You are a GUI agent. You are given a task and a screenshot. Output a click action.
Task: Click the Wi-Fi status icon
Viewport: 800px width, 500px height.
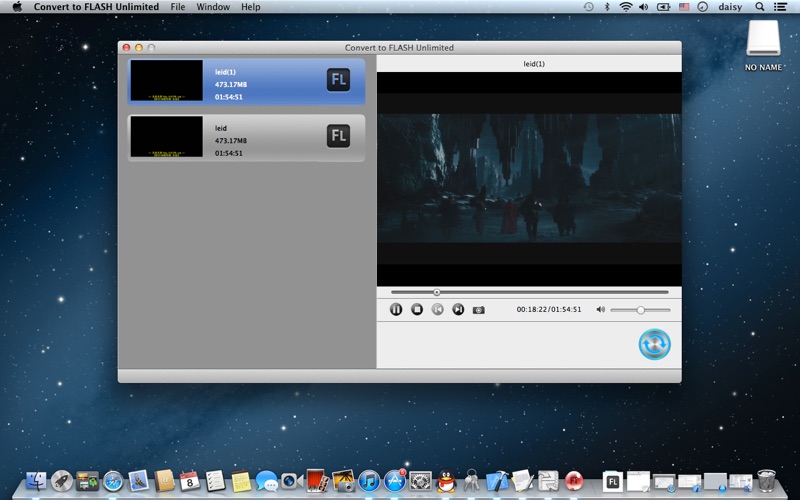coord(626,7)
